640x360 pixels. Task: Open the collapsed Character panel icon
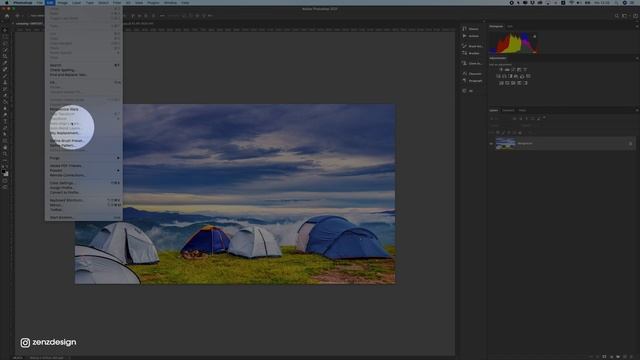(464, 73)
